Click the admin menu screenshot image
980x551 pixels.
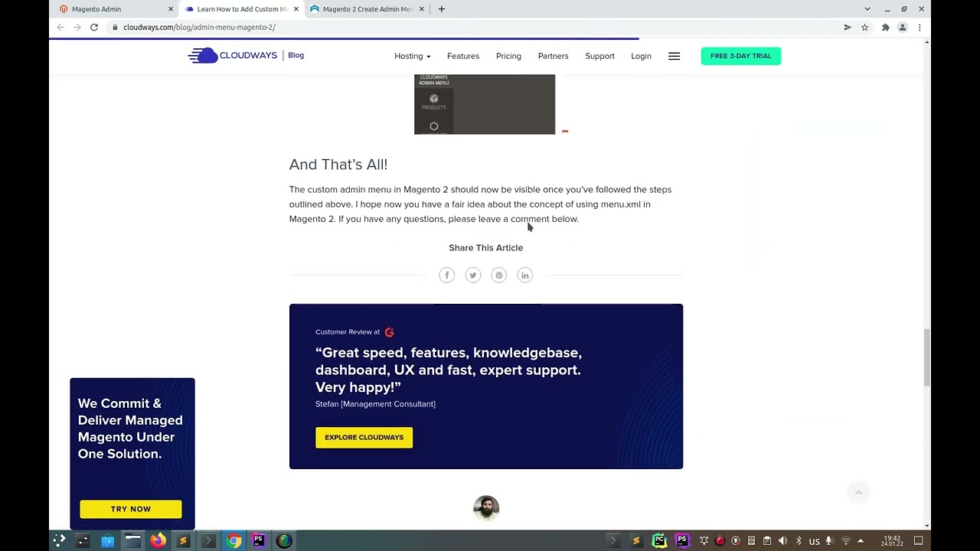click(x=485, y=104)
